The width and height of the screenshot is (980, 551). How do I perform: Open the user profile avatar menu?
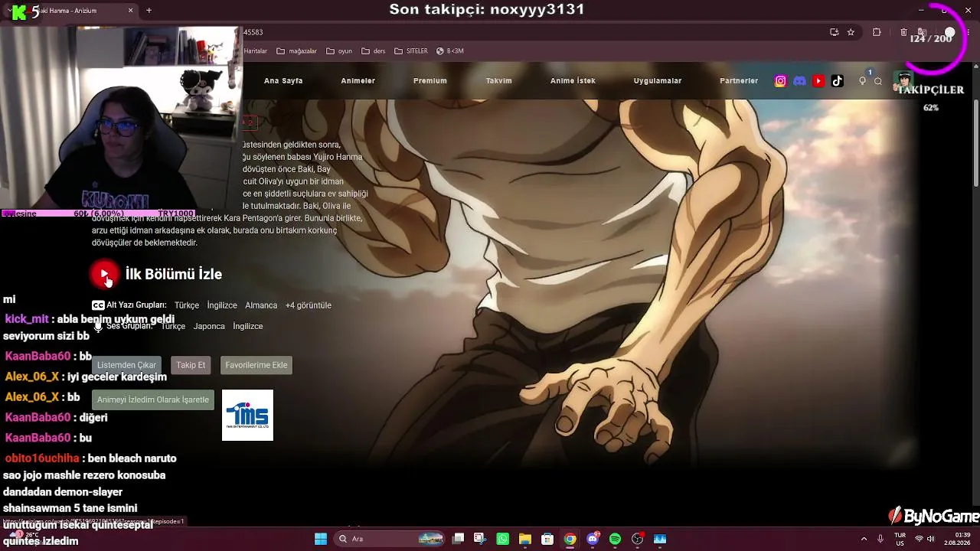[x=904, y=80]
